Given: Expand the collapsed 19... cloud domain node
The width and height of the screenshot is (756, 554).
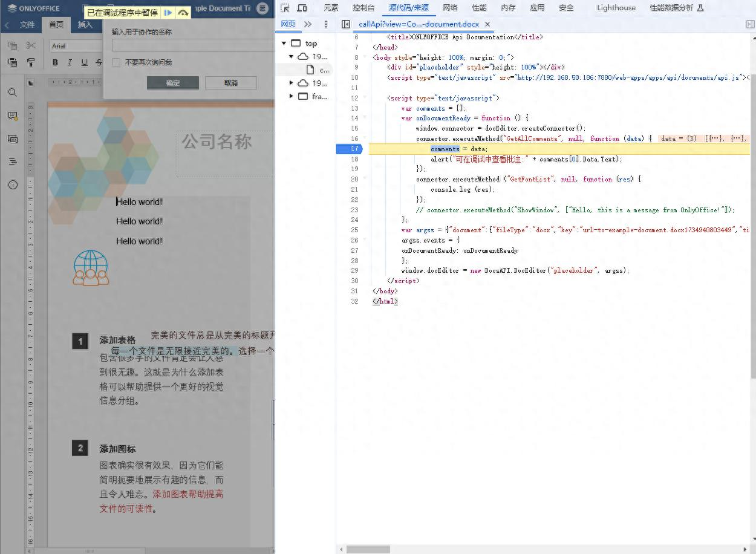Looking at the screenshot, I should point(292,83).
